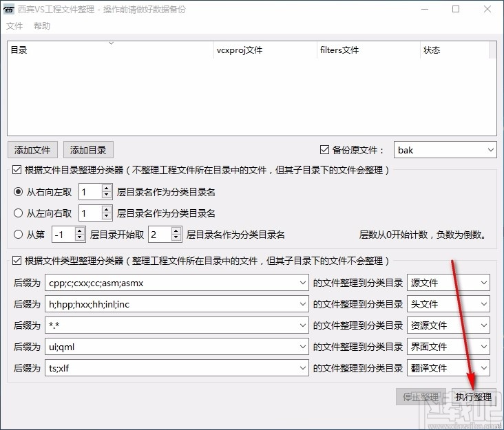Increase the -1 start layer spinner
The width and height of the screenshot is (504, 430).
80,231
